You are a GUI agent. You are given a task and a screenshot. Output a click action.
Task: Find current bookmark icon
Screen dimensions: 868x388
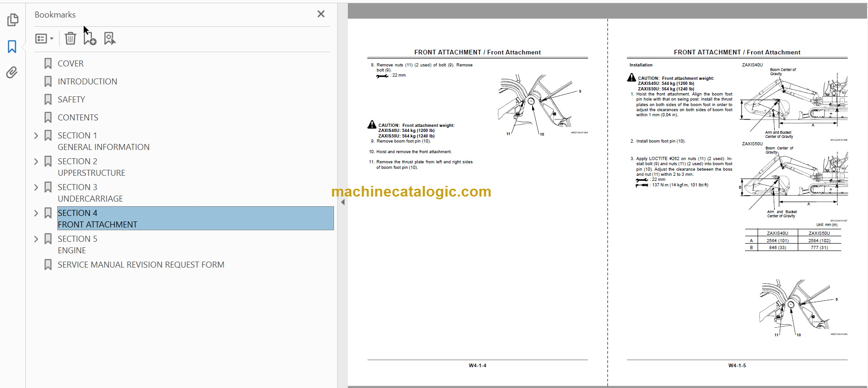pos(109,38)
